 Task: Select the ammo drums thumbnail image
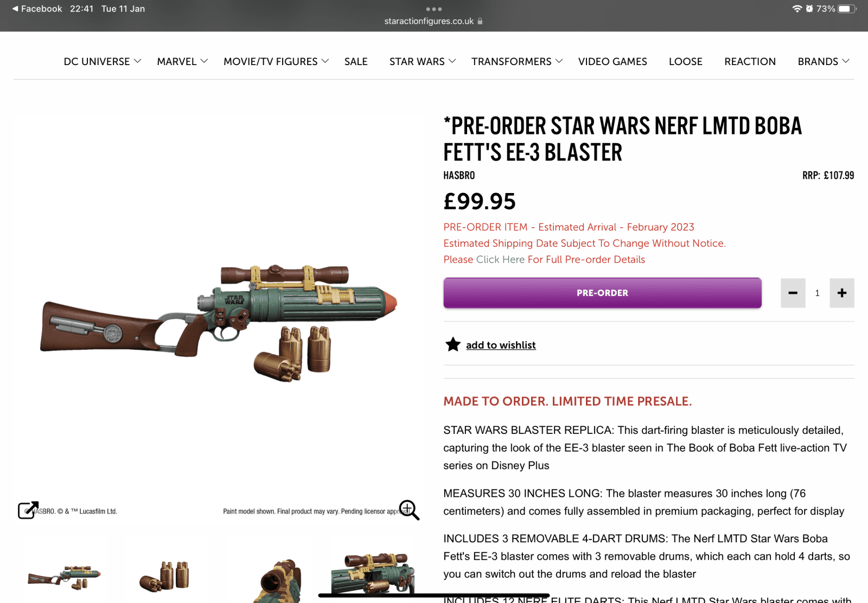[164, 576]
